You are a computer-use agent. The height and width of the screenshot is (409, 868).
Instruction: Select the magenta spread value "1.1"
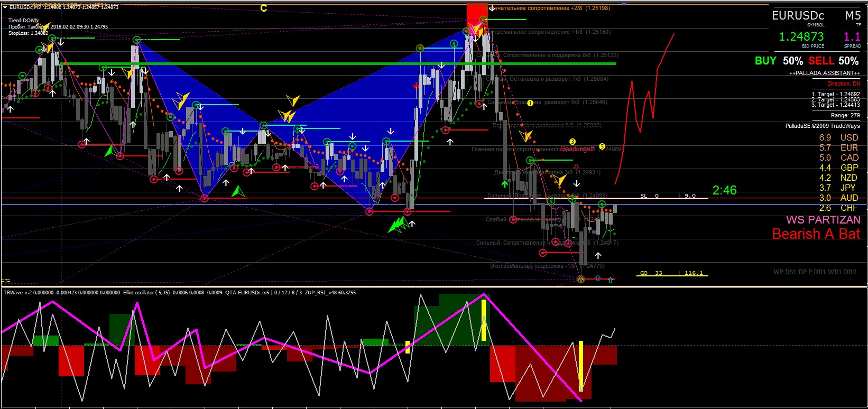852,37
